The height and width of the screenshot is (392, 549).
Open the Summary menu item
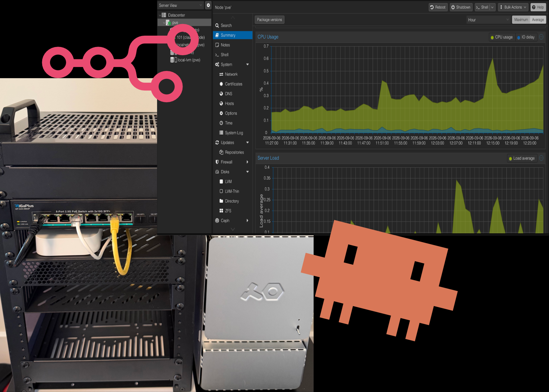[x=233, y=35]
